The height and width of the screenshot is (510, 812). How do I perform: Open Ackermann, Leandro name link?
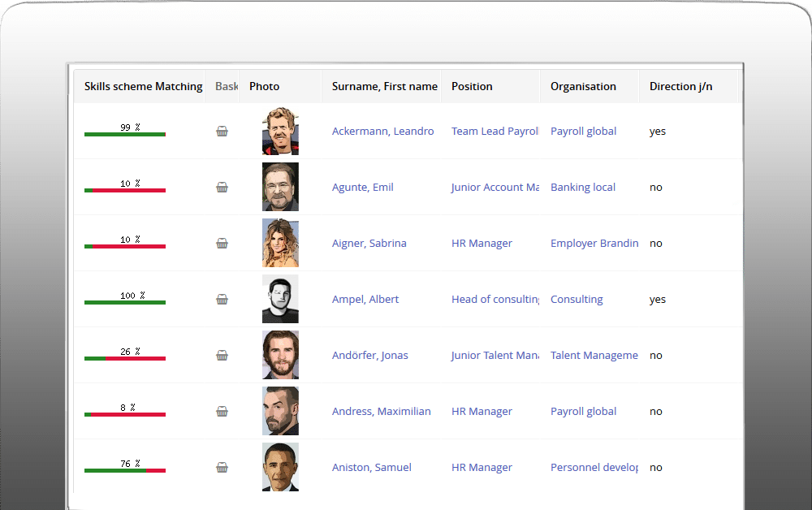point(382,132)
